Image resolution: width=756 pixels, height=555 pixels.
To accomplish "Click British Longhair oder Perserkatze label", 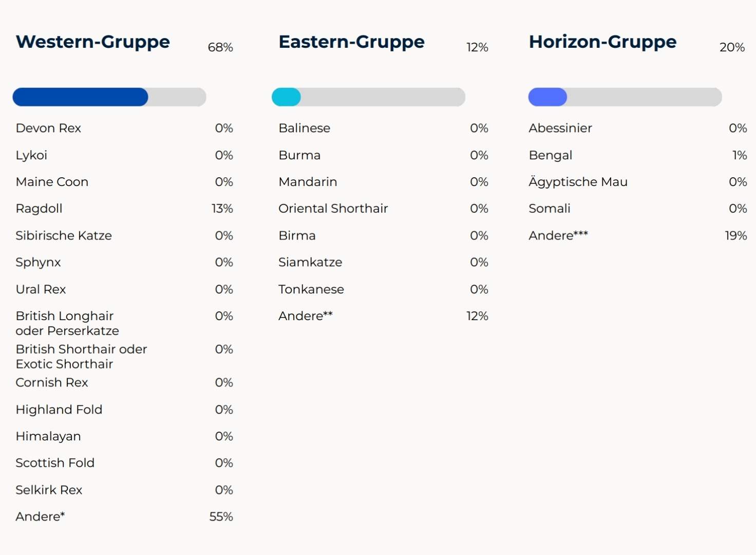I will (67, 323).
